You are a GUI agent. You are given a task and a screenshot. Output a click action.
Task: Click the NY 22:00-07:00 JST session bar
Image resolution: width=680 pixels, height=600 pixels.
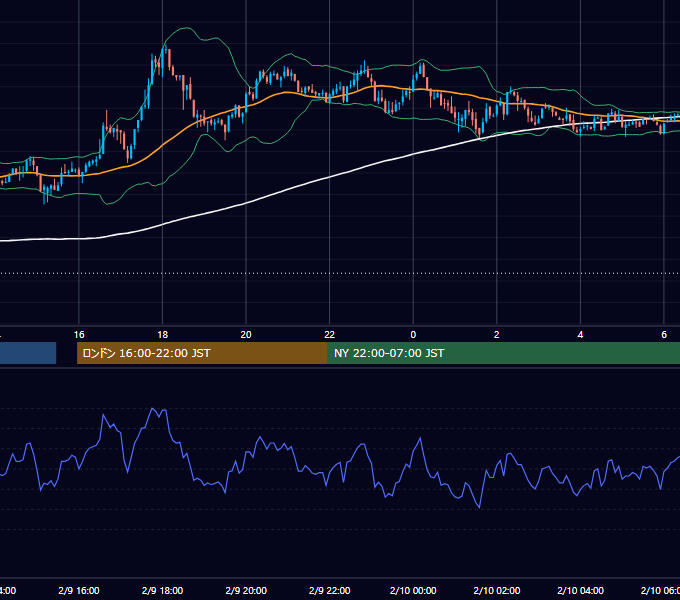pyautogui.click(x=503, y=353)
